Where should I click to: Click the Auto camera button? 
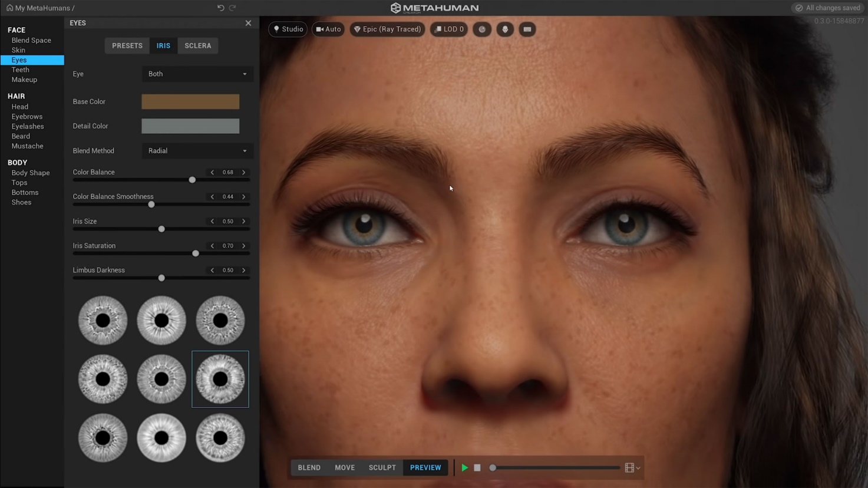point(328,29)
